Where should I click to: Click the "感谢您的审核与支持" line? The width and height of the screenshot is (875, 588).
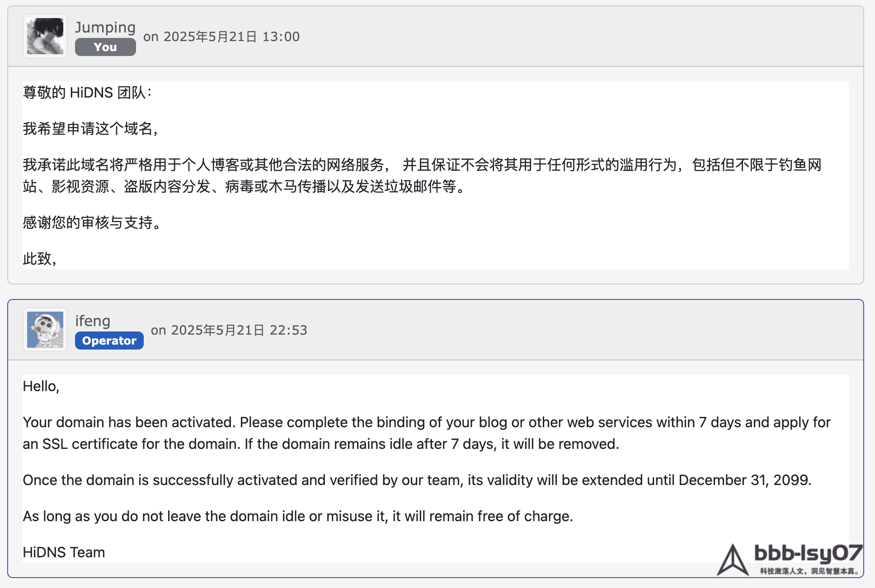[92, 223]
